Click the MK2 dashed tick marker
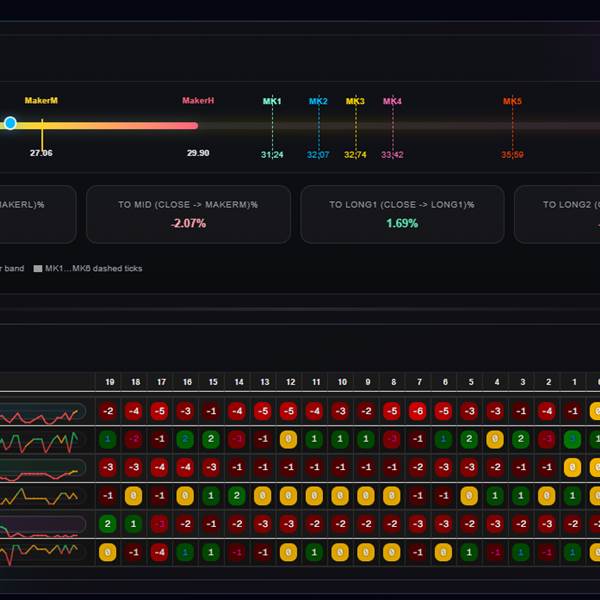Screen dimensions: 600x600 point(318,102)
